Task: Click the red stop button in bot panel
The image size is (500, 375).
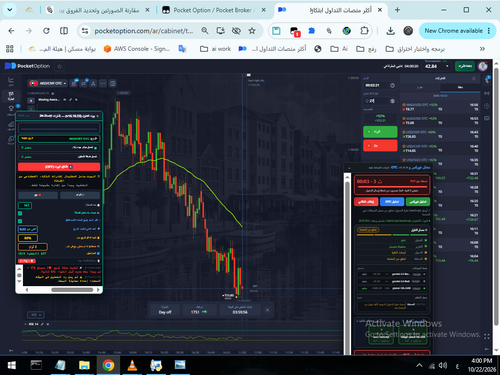Action: (366, 202)
